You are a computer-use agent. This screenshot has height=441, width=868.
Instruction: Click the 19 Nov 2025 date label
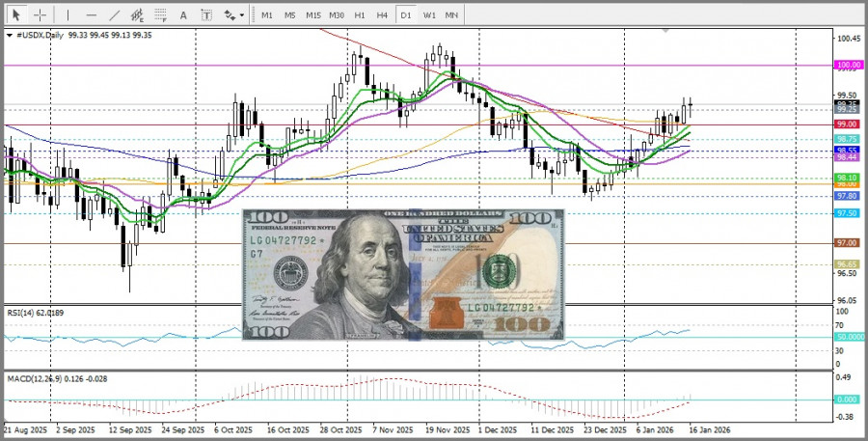point(448,430)
